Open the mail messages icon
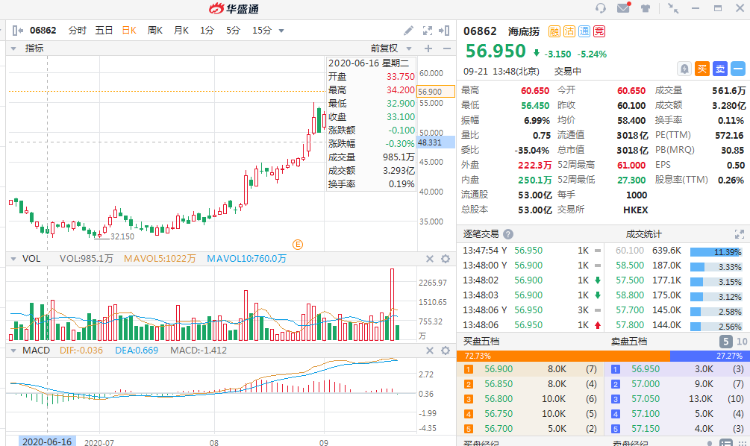The image size is (750, 446). (624, 9)
